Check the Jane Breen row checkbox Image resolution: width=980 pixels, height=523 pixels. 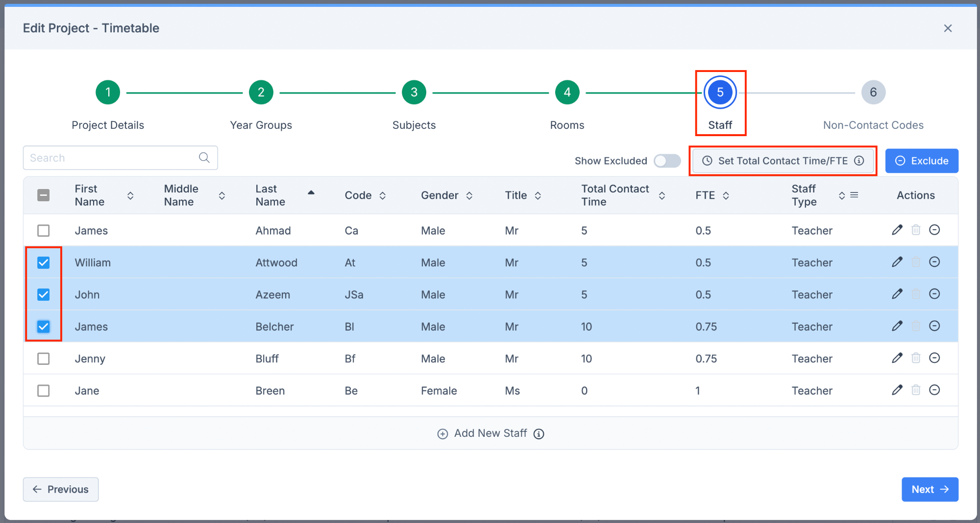pyautogui.click(x=44, y=390)
